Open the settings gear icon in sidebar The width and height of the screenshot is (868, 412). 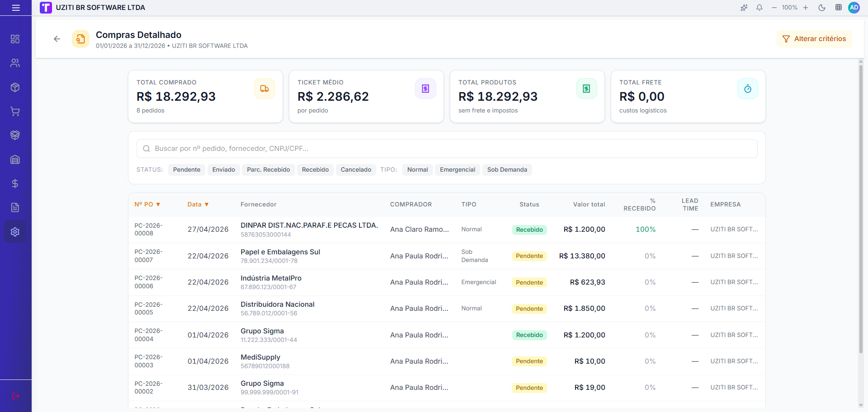click(x=15, y=232)
